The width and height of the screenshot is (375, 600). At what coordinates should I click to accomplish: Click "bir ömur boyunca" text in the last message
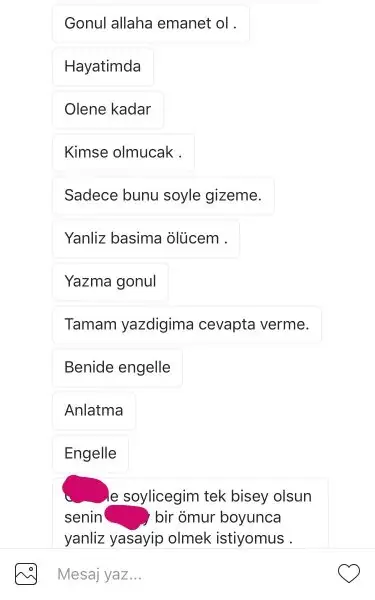coord(218,517)
